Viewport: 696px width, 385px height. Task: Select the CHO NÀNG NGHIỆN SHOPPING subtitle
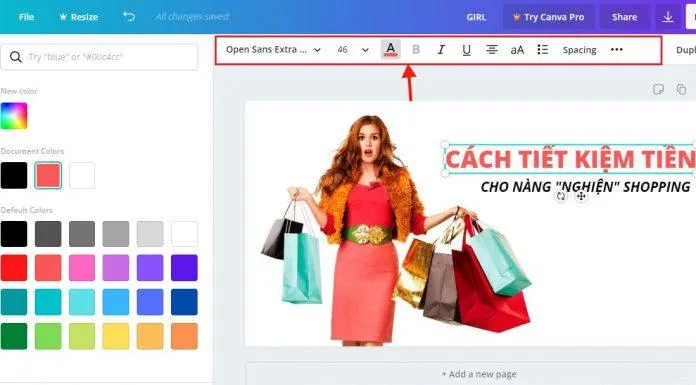point(585,187)
